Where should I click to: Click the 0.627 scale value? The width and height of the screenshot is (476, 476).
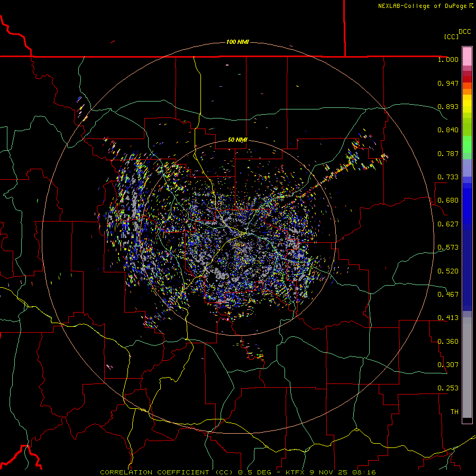point(448,224)
